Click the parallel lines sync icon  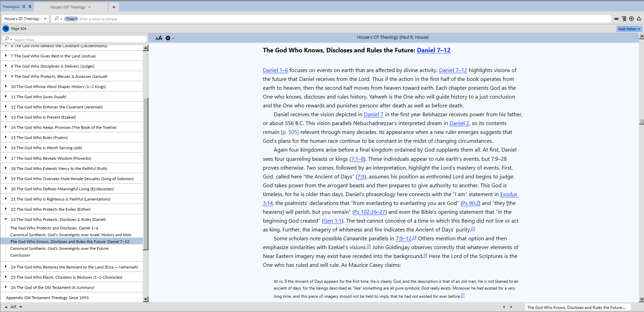[616, 19]
